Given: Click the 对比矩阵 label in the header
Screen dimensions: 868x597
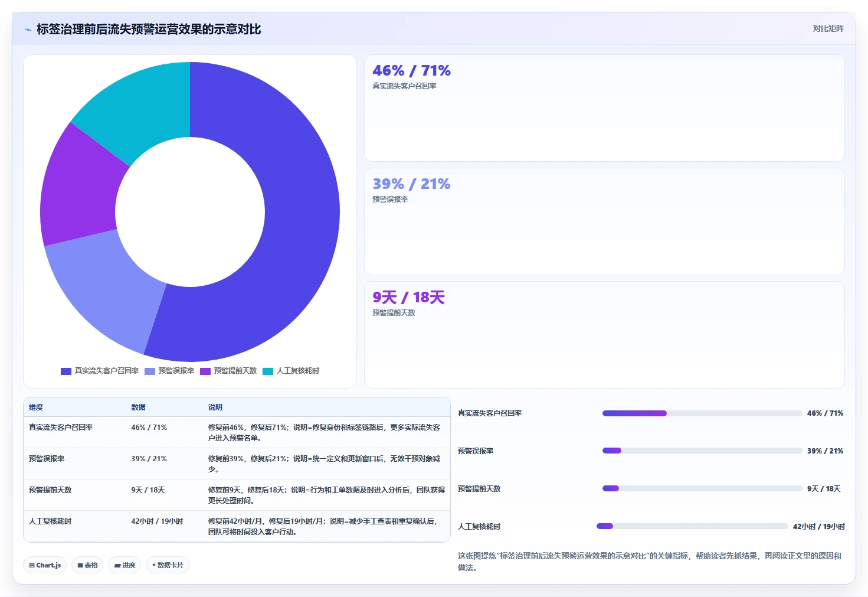Looking at the screenshot, I should (828, 28).
